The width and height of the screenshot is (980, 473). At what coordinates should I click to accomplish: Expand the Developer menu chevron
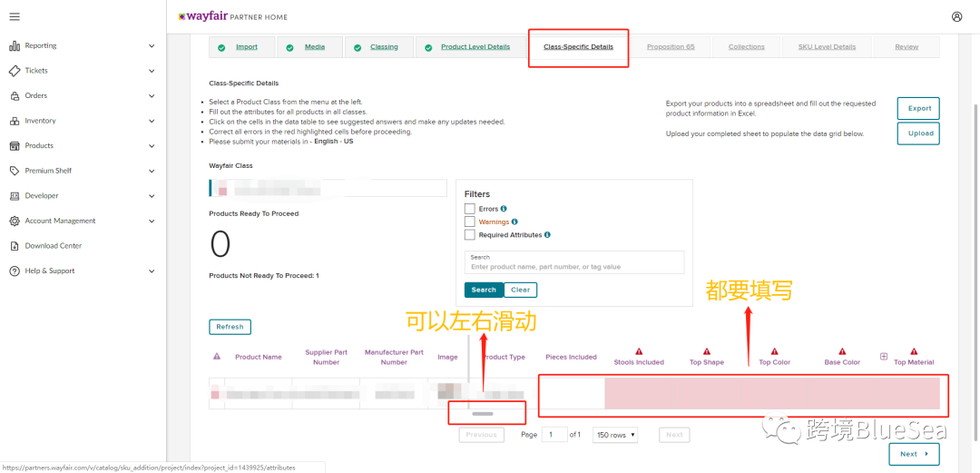[152, 196]
